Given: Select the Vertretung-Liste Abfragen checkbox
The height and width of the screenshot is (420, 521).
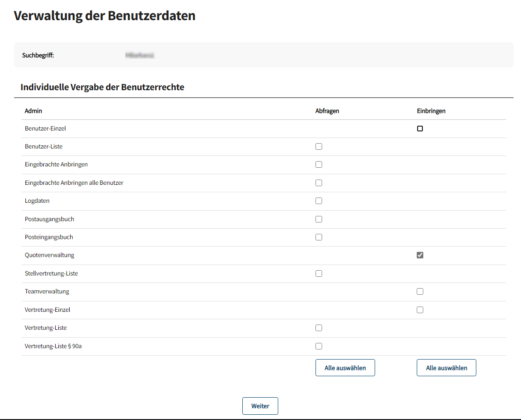Looking at the screenshot, I should 319,328.
